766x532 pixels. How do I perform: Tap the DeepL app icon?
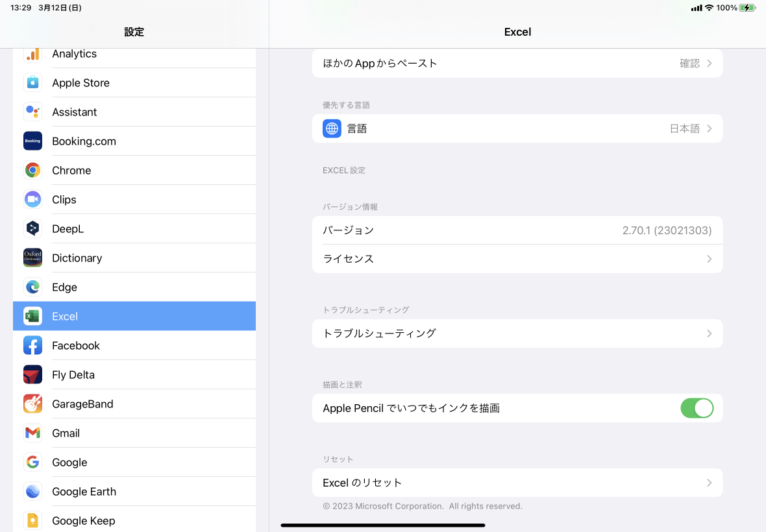(x=32, y=228)
